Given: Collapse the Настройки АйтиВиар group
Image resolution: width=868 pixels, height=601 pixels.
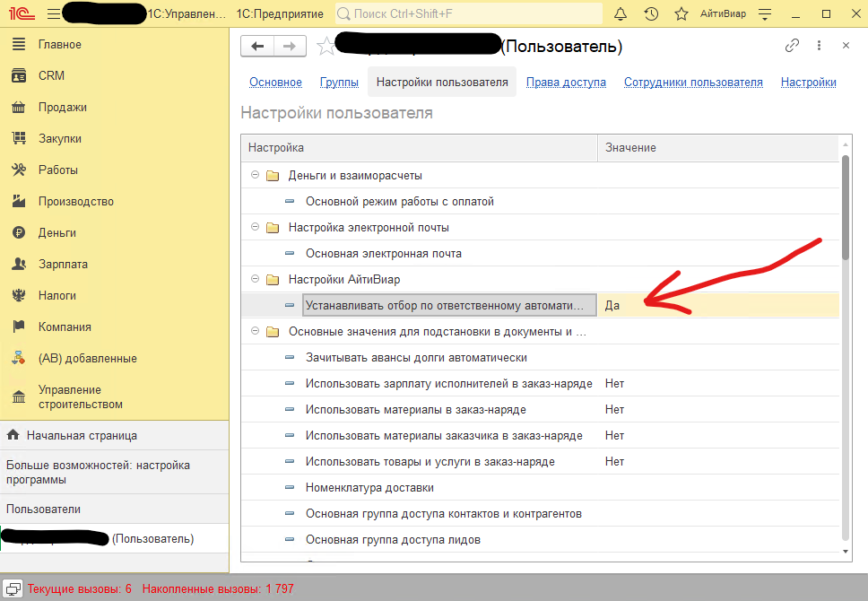Looking at the screenshot, I should [x=255, y=279].
